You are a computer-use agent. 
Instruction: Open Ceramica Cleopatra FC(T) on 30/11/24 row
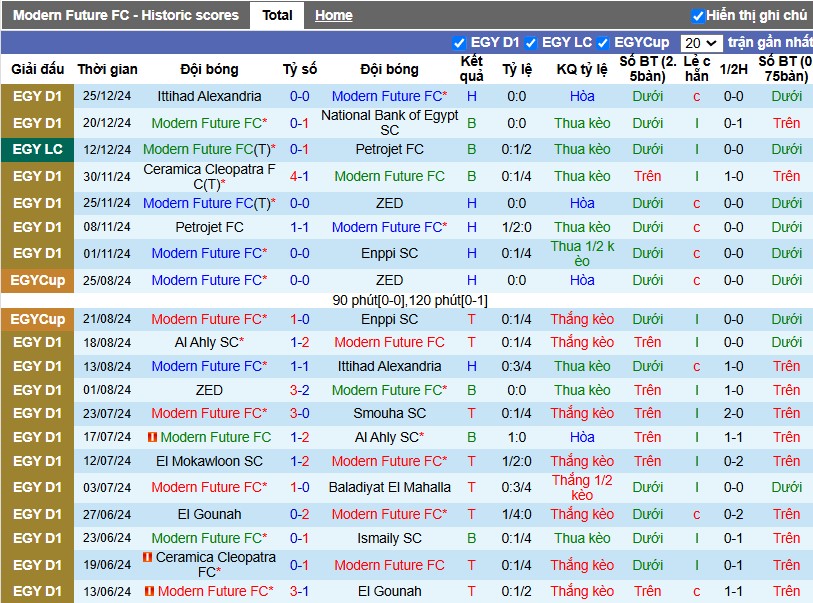209,176
